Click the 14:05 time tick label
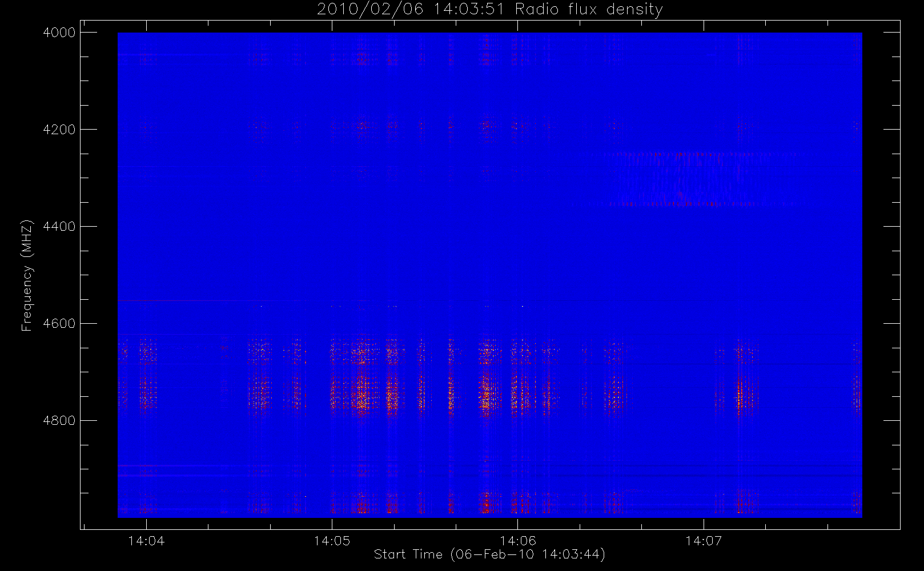924x571 pixels. [x=332, y=540]
